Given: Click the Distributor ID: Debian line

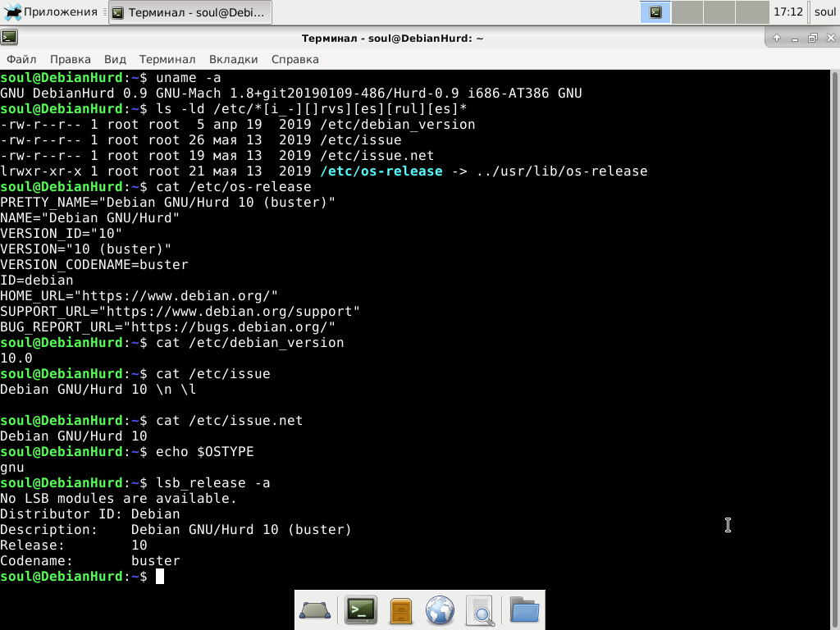Looking at the screenshot, I should coord(90,514).
